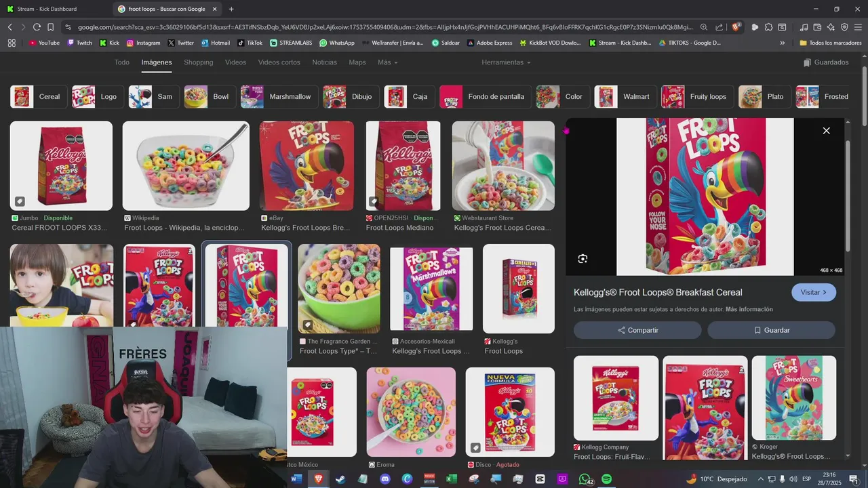Filter images by the Fruity loops chip
Image resolution: width=868 pixels, height=488 pixels.
pyautogui.click(x=697, y=96)
